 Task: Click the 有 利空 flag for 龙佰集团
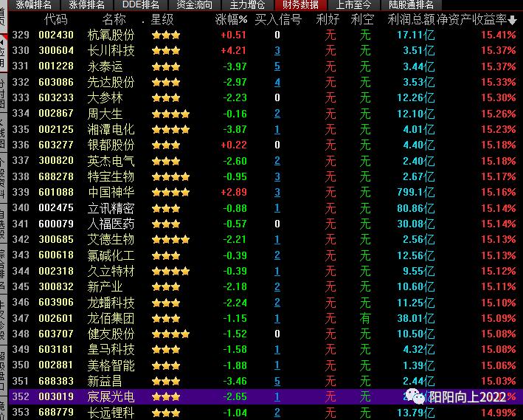(365, 318)
